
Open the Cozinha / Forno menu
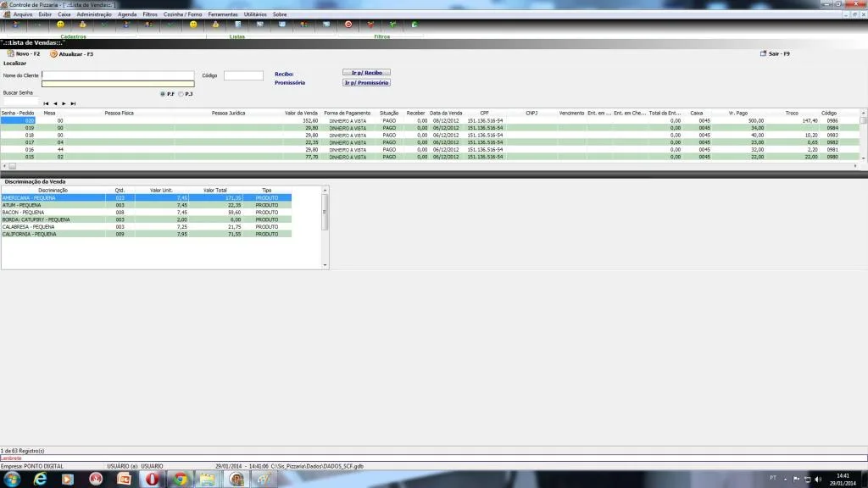point(183,14)
